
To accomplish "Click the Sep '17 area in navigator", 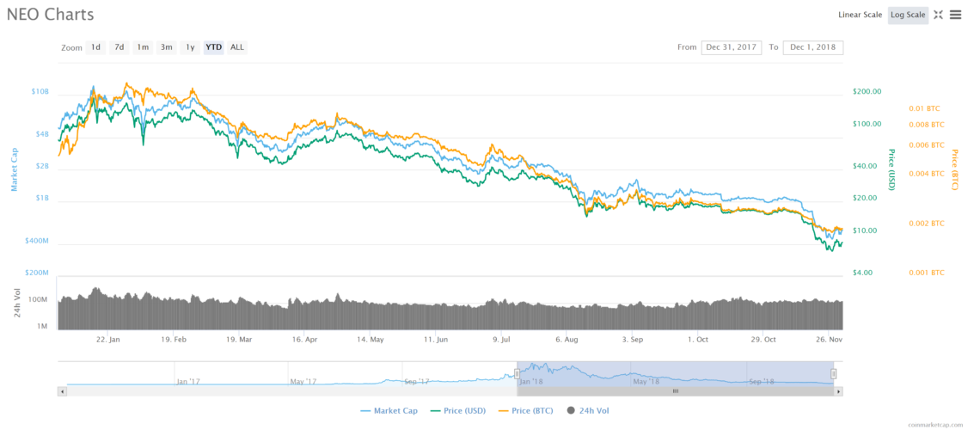I will pos(416,381).
